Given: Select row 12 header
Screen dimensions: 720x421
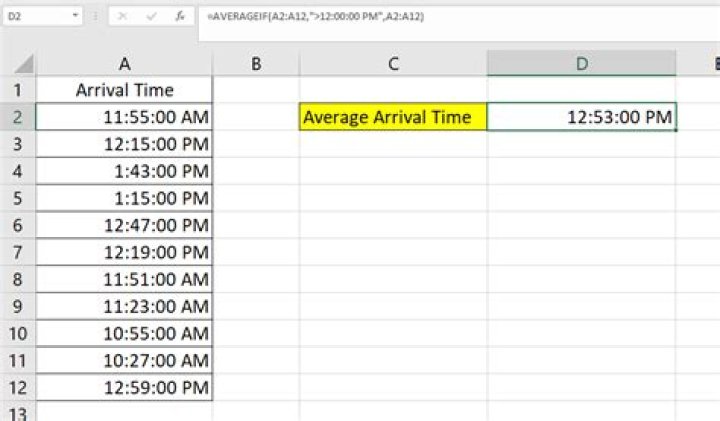Looking at the screenshot, I should pos(18,386).
